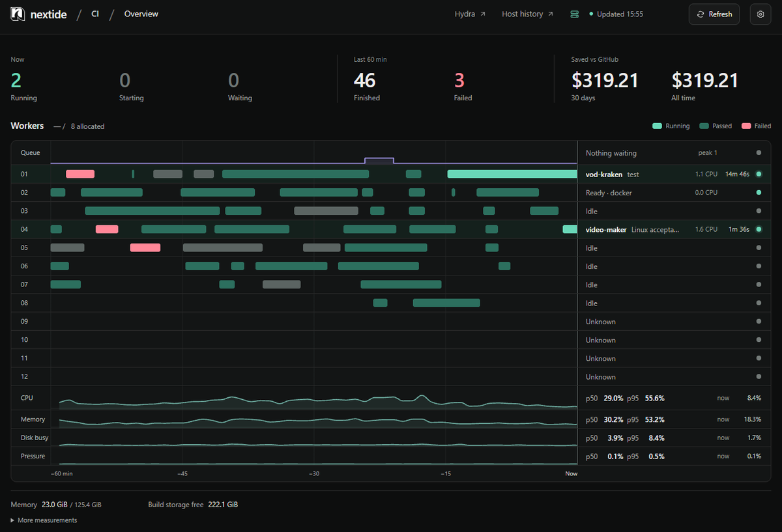Viewport: 782px width, 532px height.
Task: Select the failed job bar in worker 05
Action: [x=145, y=247]
